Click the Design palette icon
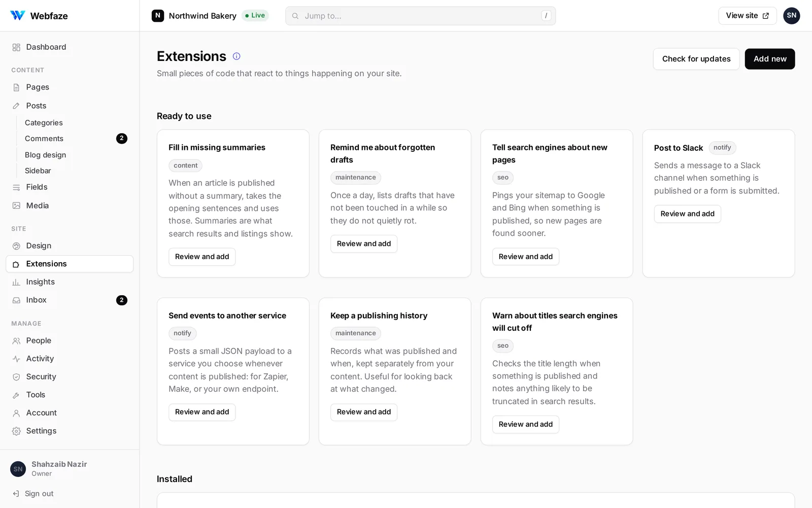 coord(16,246)
